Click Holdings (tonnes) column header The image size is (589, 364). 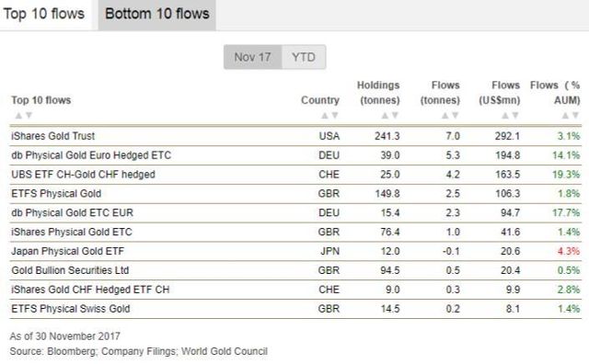pos(378,93)
